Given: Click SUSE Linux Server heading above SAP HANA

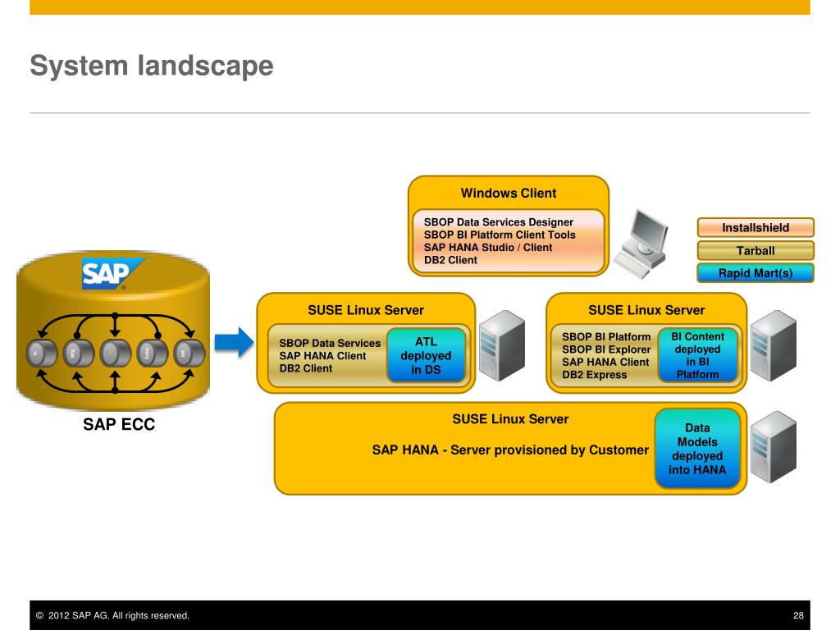Looking at the screenshot, I should click(x=510, y=419).
